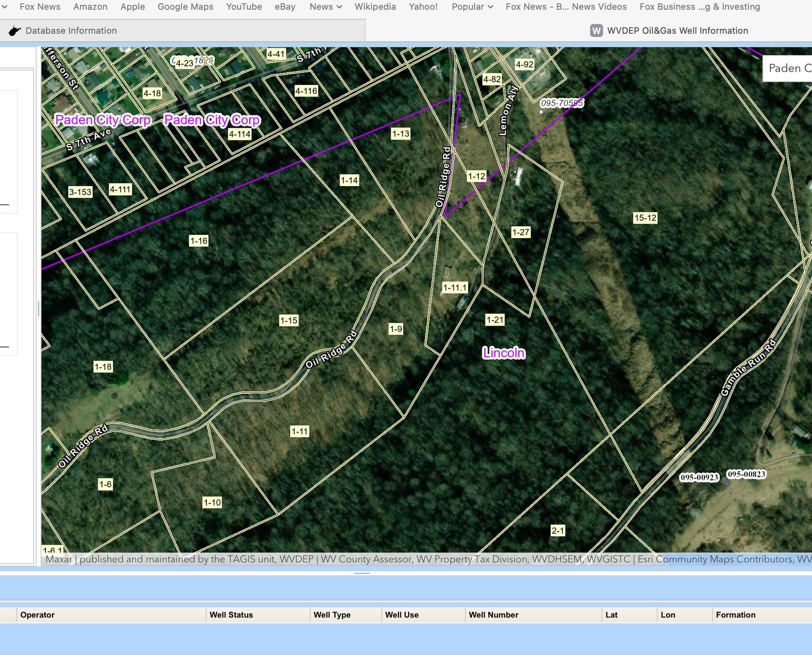Click parcel label 1-12 on the map
The height and width of the screenshot is (655, 812).
tap(477, 176)
